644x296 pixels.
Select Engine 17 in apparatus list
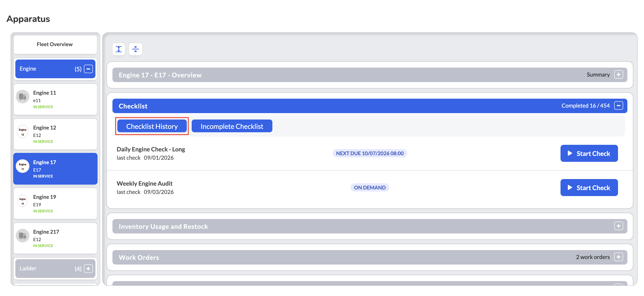(x=55, y=169)
